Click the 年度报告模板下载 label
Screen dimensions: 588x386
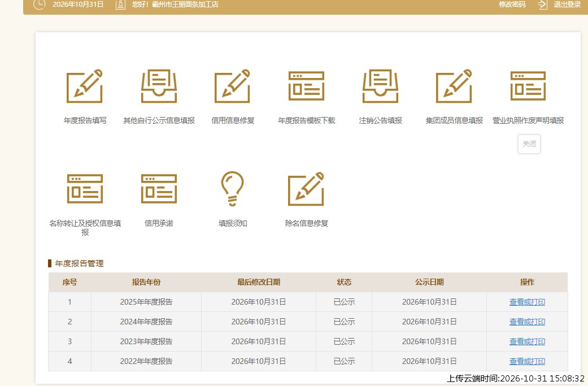[x=307, y=120]
